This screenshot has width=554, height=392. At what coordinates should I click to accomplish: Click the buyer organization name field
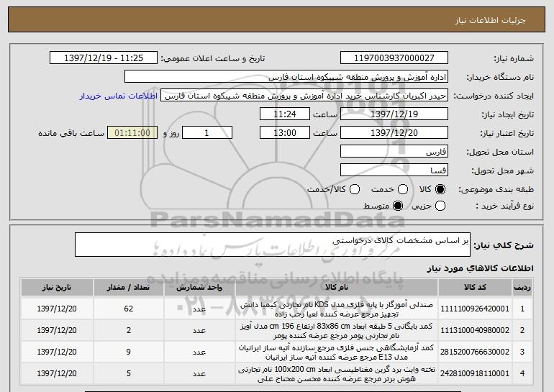tap(286, 77)
